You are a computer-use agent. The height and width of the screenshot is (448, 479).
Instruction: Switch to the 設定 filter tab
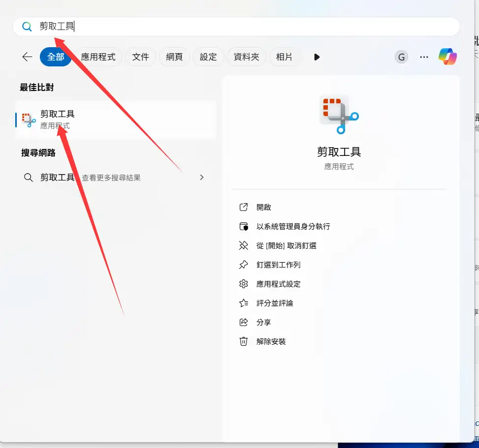coord(208,57)
